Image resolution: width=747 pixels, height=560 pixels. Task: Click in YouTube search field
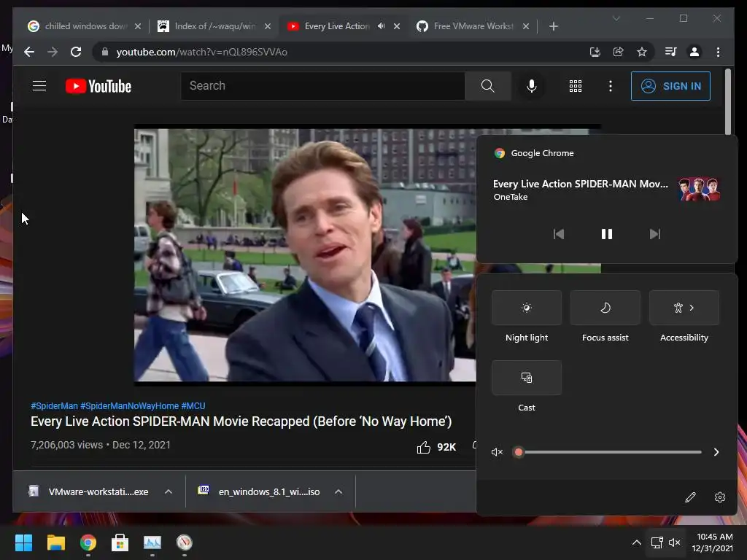(322, 86)
